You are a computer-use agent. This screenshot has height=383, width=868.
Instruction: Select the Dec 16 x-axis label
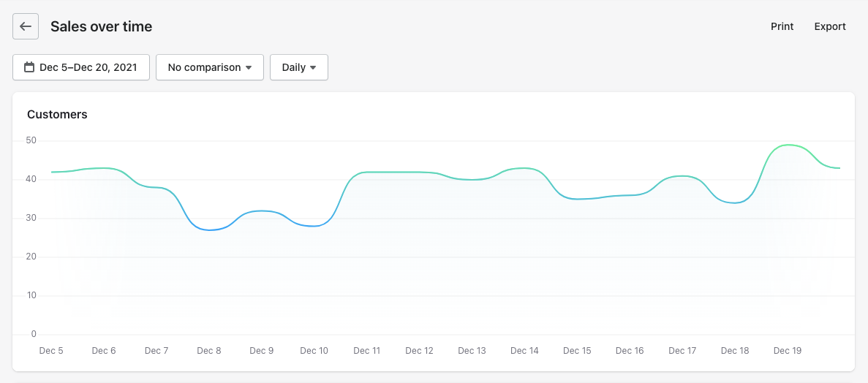click(x=630, y=351)
